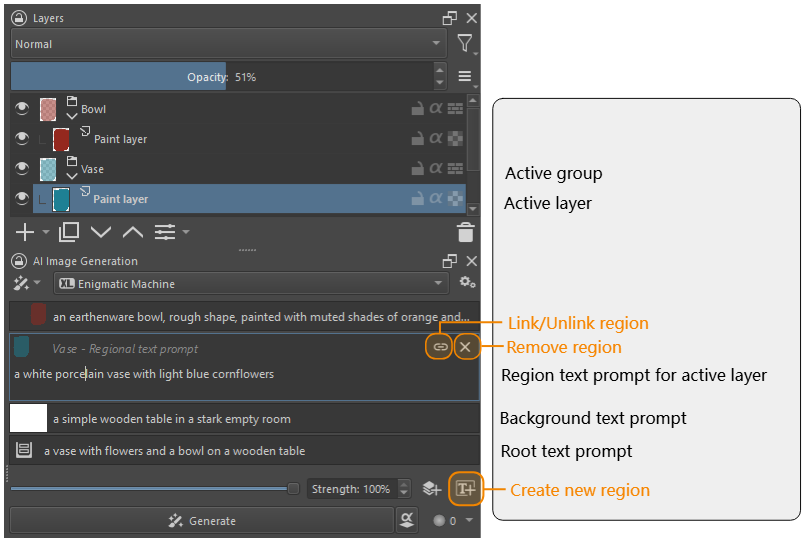Viewport: 810px width, 542px height.
Task: Toggle pass-through icon on Bowl group
Action: pyautogui.click(x=455, y=109)
